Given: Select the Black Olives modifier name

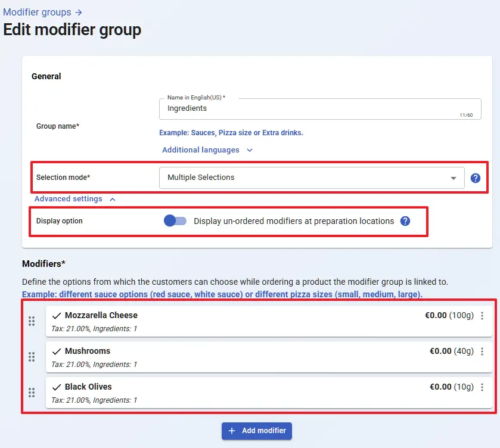Looking at the screenshot, I should (88, 387).
